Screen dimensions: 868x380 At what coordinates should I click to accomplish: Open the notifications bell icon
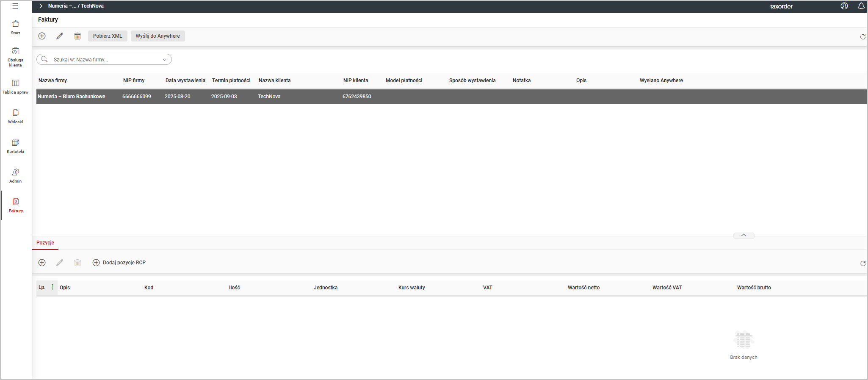(x=861, y=6)
